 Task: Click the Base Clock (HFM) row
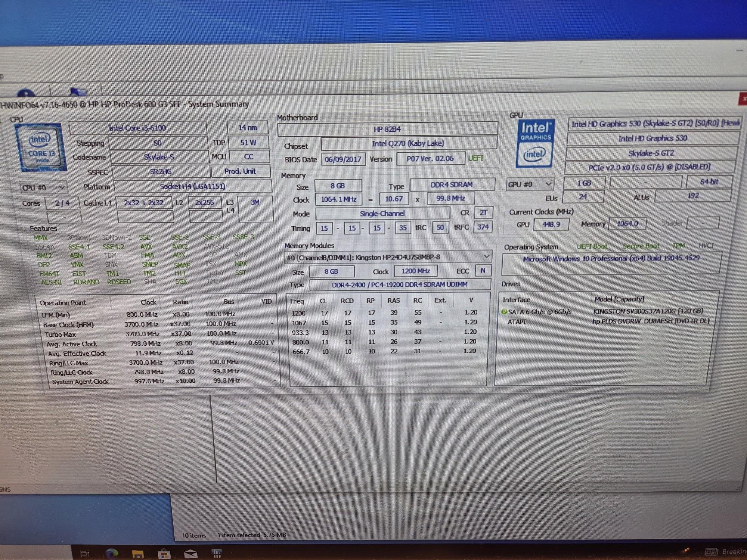pos(159,324)
